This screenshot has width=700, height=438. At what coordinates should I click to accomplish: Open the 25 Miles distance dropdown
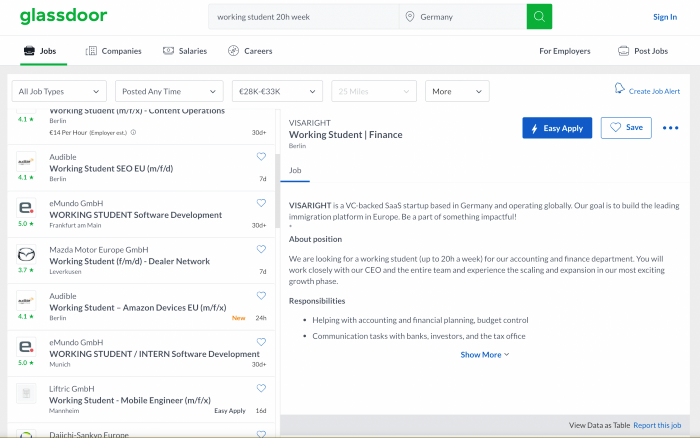(374, 91)
